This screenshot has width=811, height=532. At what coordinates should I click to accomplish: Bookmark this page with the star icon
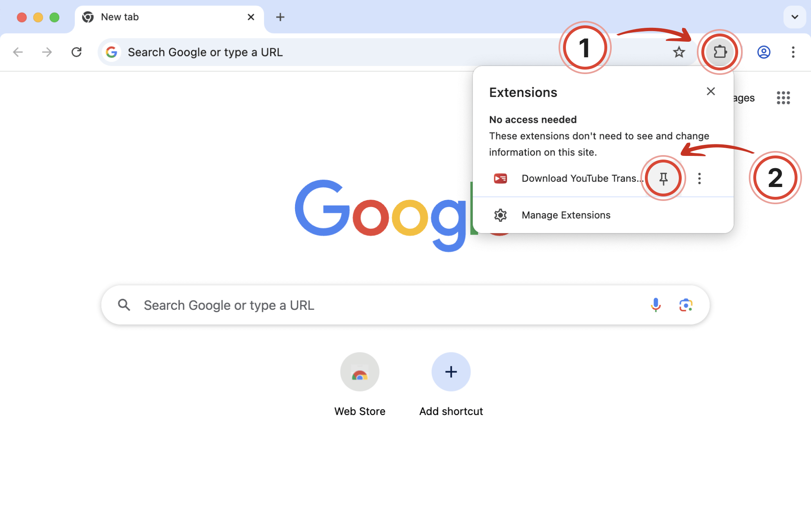tap(679, 52)
